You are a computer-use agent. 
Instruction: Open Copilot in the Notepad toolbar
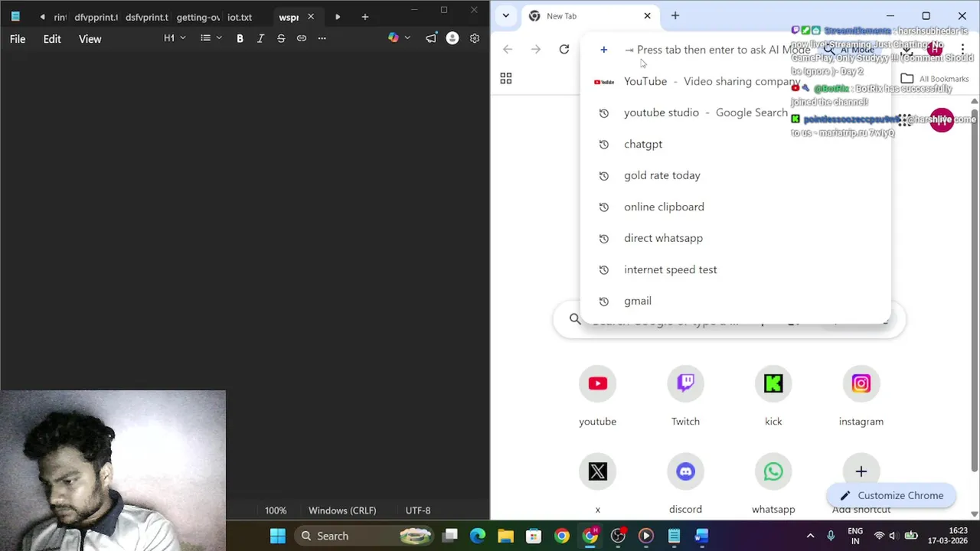pos(394,38)
